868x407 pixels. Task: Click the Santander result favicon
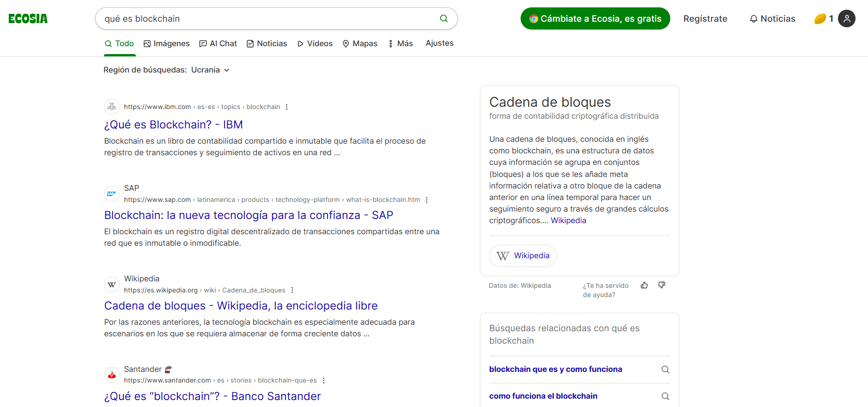pos(112,375)
